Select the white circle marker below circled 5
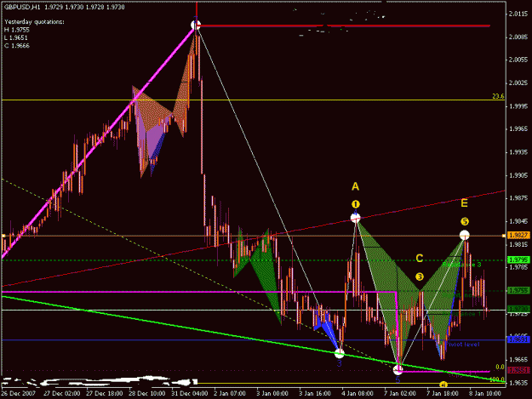532x399 pixels. pos(465,235)
